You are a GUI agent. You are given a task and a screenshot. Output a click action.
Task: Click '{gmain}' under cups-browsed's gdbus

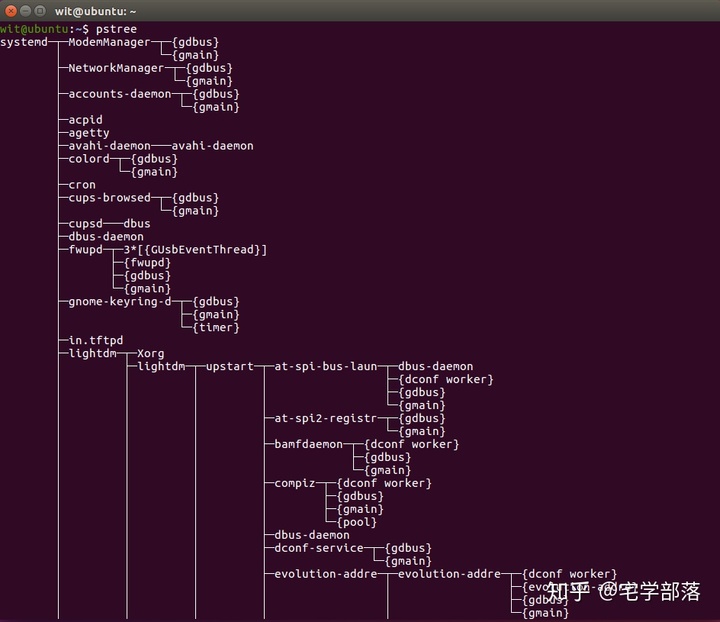click(196, 211)
